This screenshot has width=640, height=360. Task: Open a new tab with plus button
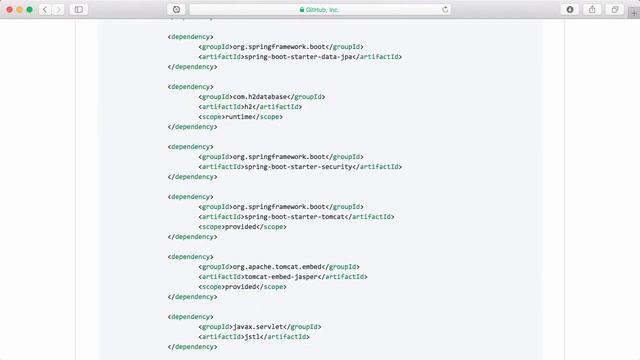634,13
